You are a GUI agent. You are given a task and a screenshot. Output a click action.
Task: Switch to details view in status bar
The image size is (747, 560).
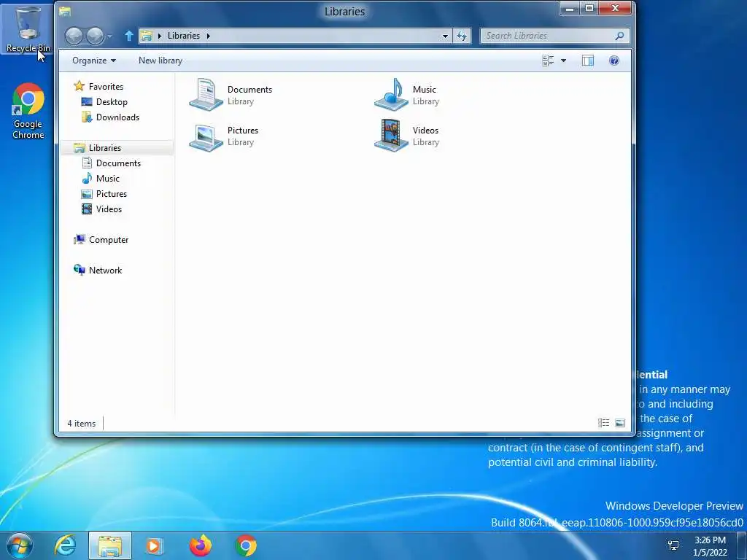click(x=603, y=423)
